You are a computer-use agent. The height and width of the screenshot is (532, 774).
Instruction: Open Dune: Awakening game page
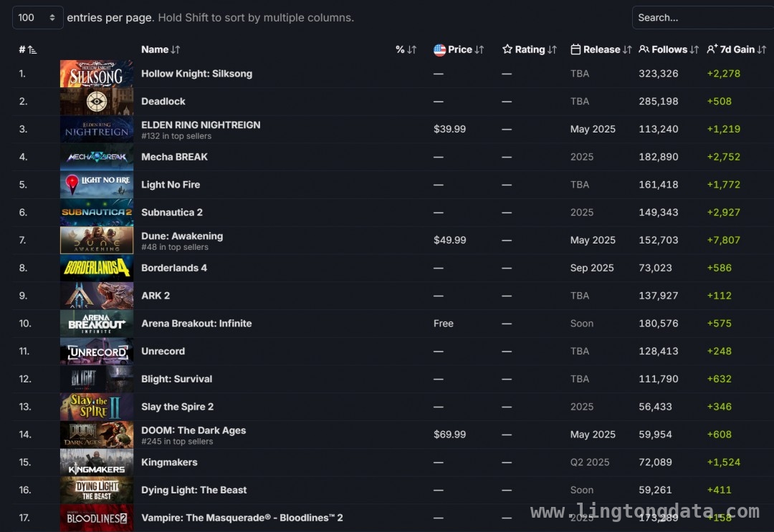[x=181, y=236]
